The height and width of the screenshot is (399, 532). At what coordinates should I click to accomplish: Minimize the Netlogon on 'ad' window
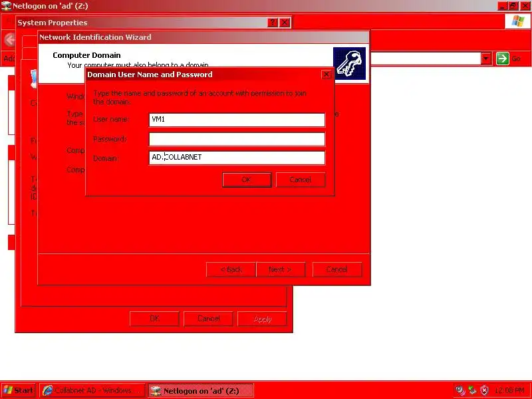pyautogui.click(x=503, y=6)
